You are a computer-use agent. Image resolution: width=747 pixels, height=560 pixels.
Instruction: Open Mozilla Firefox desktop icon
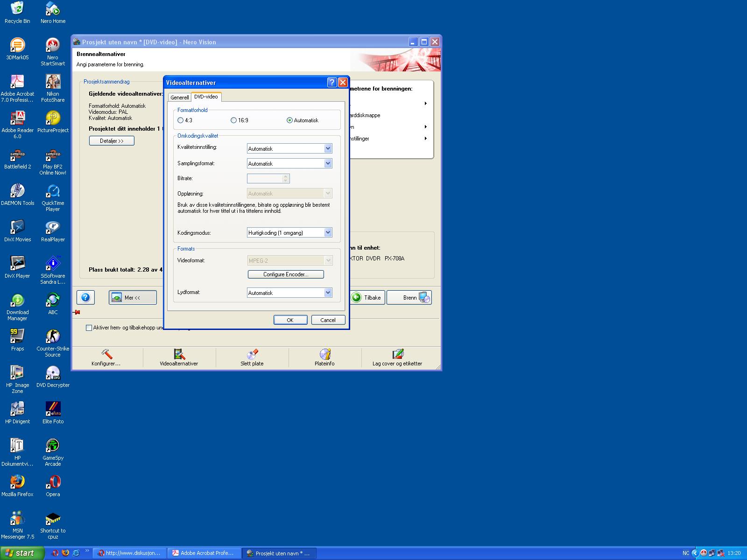click(17, 486)
